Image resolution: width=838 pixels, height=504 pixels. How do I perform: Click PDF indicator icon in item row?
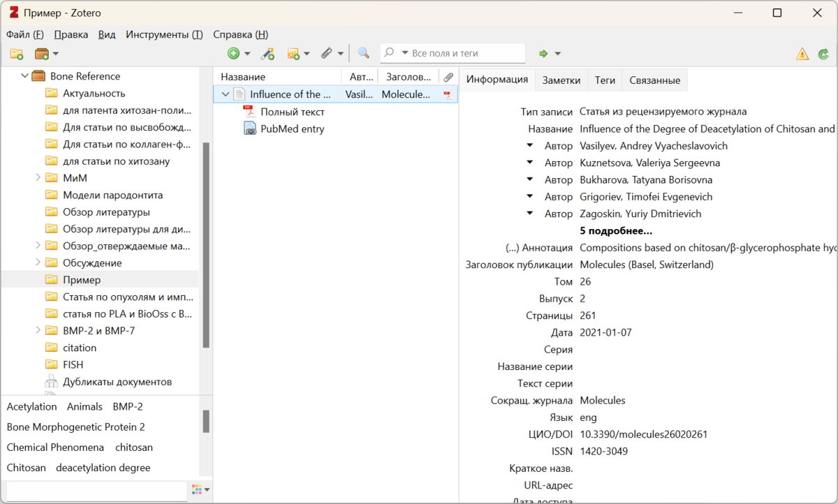click(448, 94)
